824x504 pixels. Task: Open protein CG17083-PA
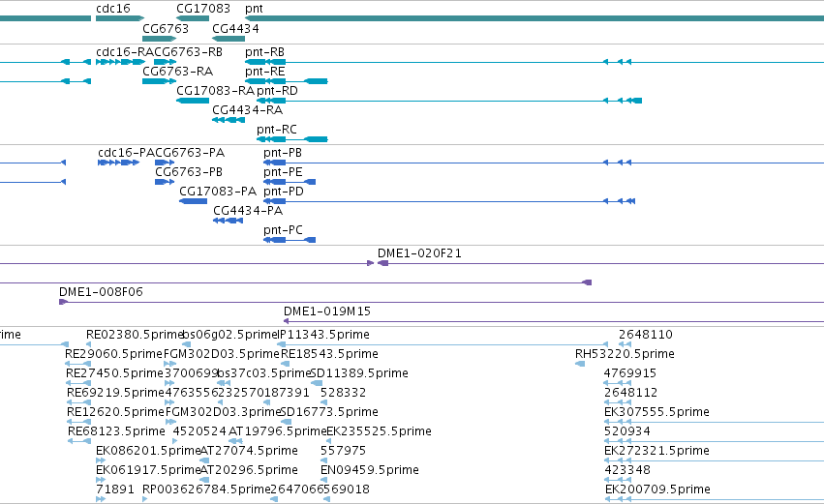(218, 192)
